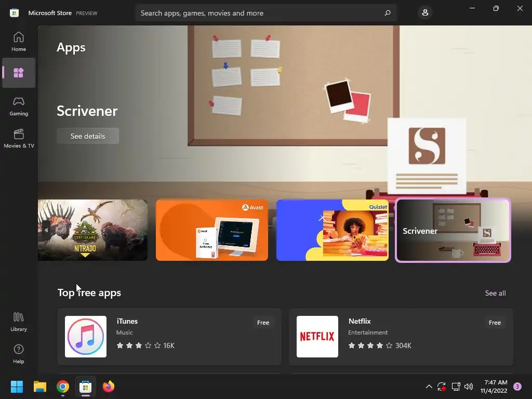This screenshot has width=532, height=399.
Task: Focus the search apps, games, movies field
Action: (265, 13)
